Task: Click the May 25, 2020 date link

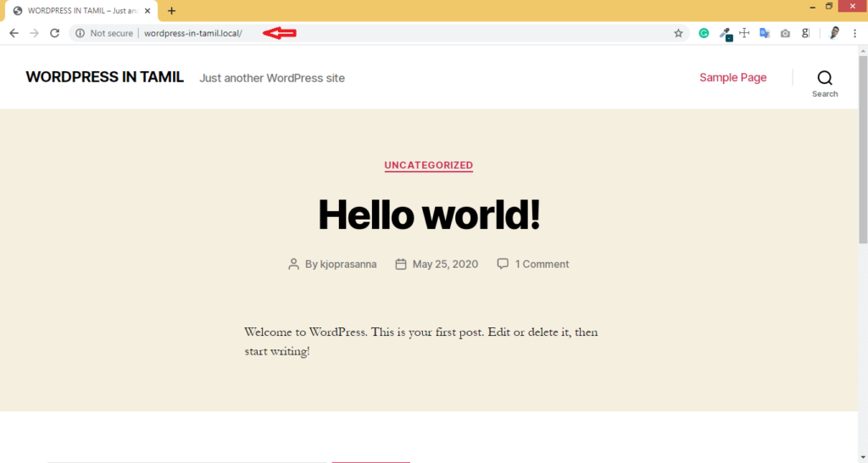Action: (445, 265)
